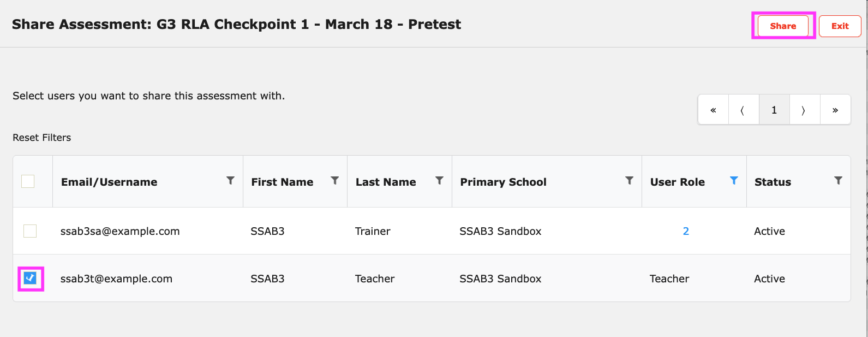Viewport: 868px width, 337px height.
Task: Select page number 1
Action: pyautogui.click(x=774, y=110)
